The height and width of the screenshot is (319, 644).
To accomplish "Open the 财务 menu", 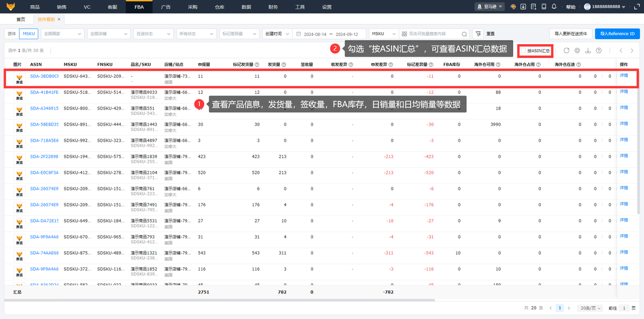I will 273,7.
